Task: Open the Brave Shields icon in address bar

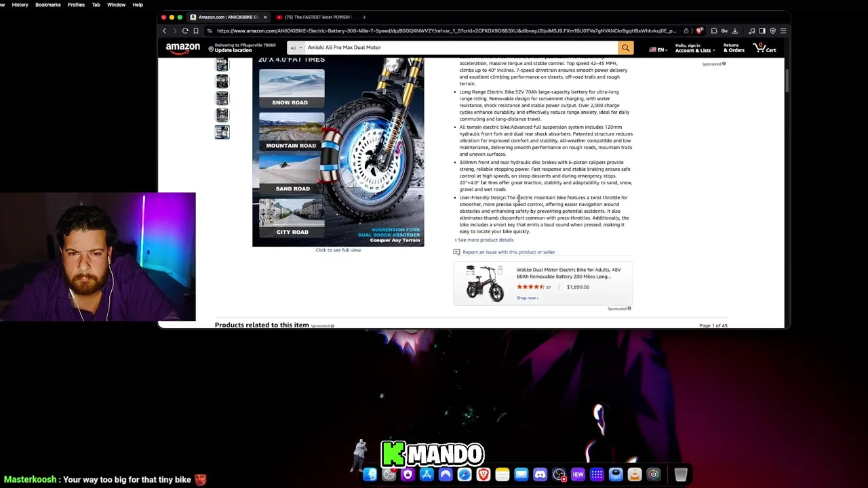Action: (699, 30)
